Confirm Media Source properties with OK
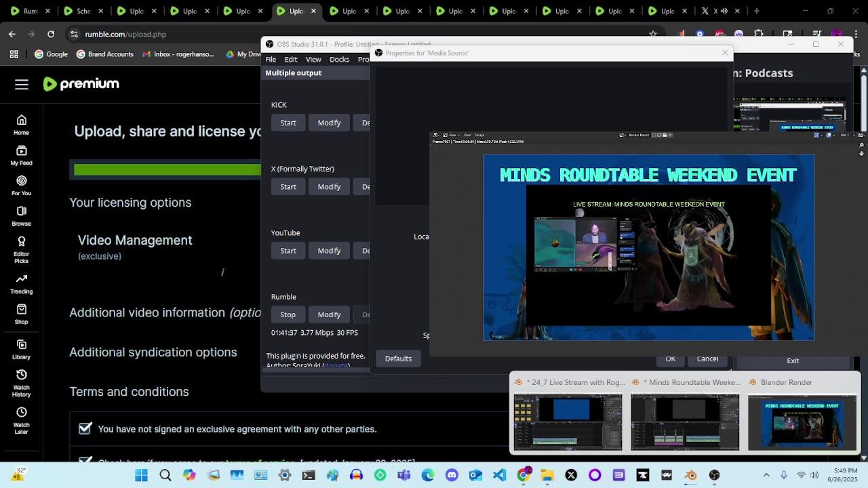868x488 pixels. (x=670, y=359)
